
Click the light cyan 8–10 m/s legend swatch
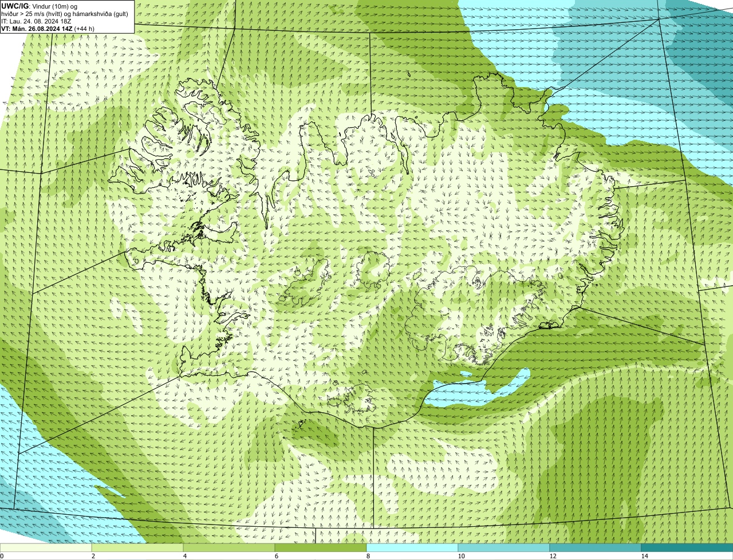click(412, 548)
